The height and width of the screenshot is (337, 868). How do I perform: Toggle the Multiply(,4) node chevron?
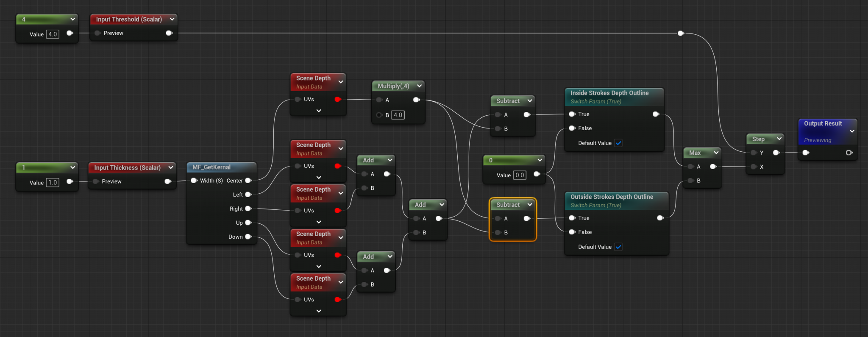419,86
